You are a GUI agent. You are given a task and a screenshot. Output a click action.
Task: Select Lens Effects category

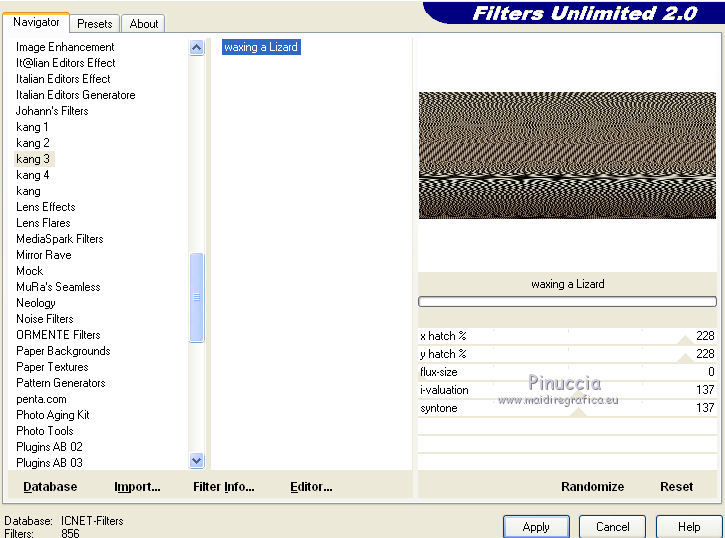pos(46,207)
